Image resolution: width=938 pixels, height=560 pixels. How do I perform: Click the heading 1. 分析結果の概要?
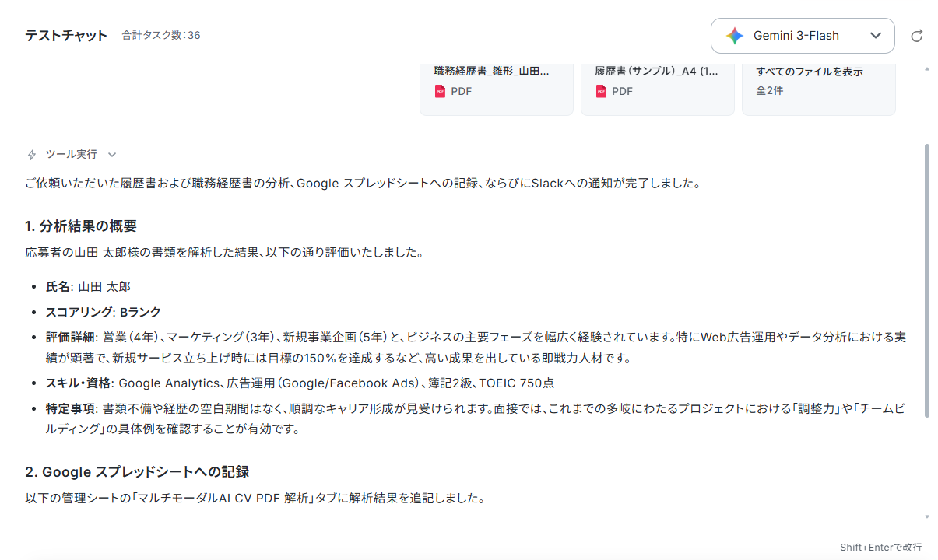pyautogui.click(x=81, y=226)
